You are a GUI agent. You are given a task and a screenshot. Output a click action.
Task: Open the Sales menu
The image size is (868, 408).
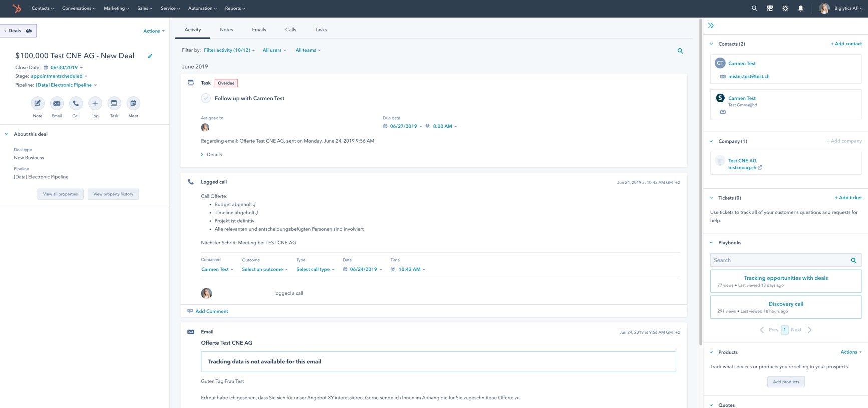145,8
